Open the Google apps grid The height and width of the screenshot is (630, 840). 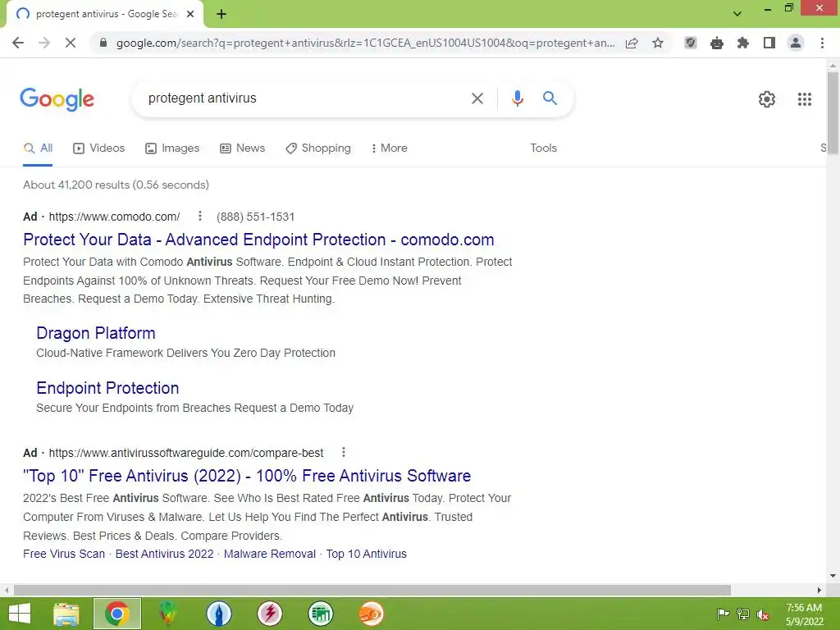click(x=804, y=99)
